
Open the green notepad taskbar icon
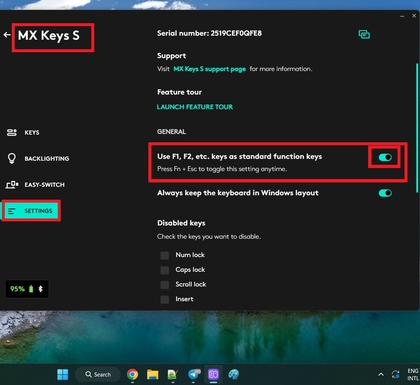pyautogui.click(x=173, y=374)
